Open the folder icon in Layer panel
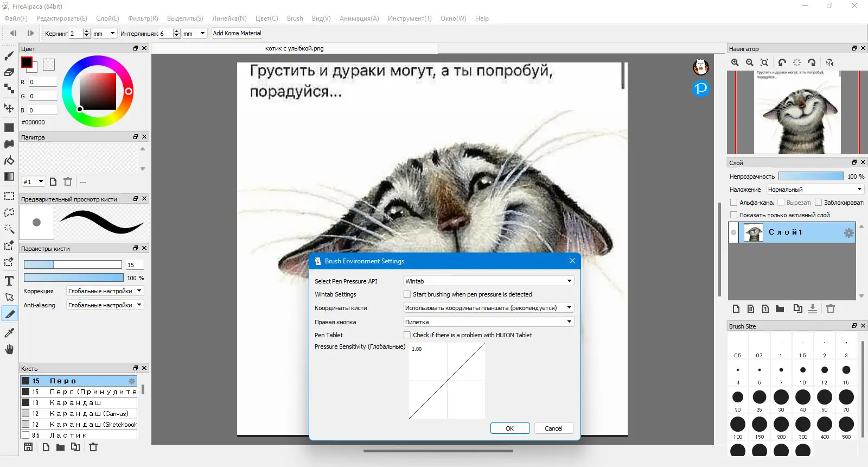This screenshot has width=868, height=467. click(x=780, y=308)
